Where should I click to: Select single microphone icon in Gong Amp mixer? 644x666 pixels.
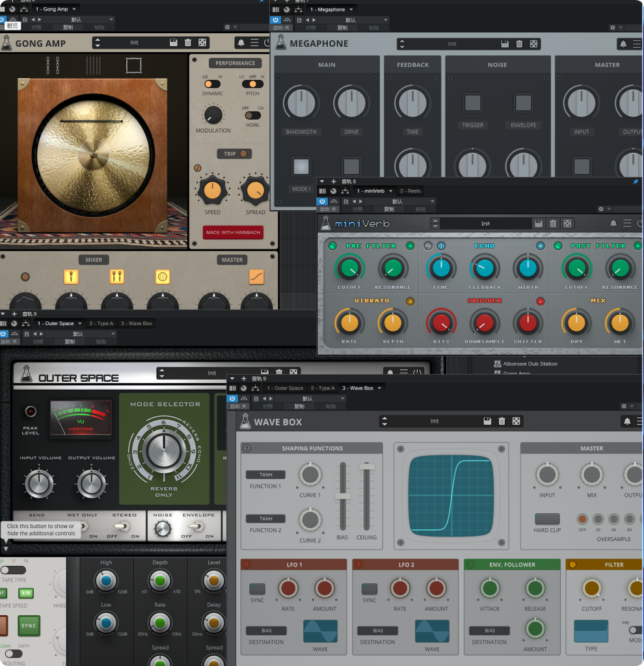click(x=71, y=276)
